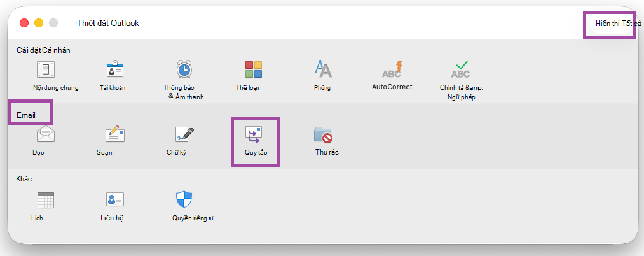
Task: Open the Đọc reading settings
Action: tap(46, 135)
